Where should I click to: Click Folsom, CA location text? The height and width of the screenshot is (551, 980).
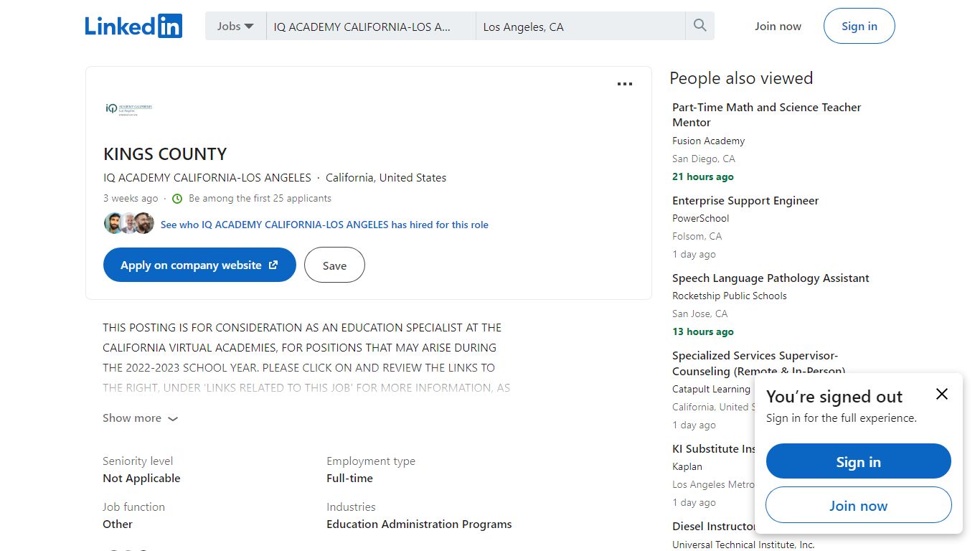click(697, 237)
